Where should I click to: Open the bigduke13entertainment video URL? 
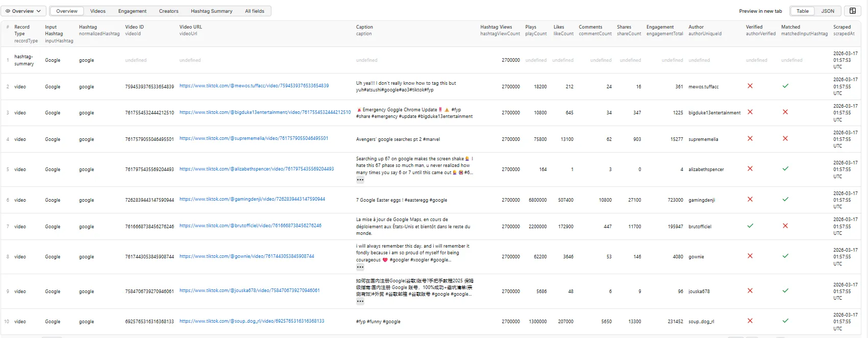click(x=265, y=112)
